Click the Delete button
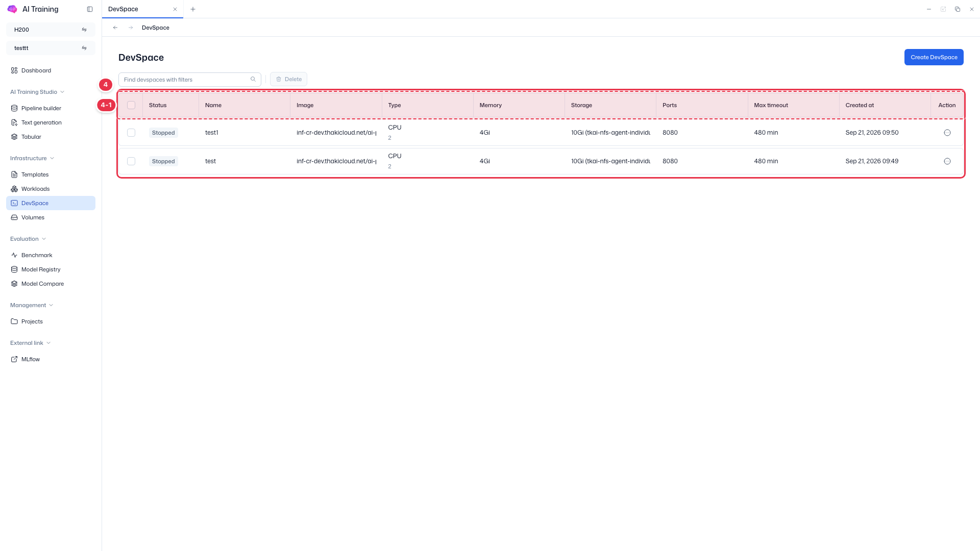Screen dimensions: 980x551 coord(288,79)
